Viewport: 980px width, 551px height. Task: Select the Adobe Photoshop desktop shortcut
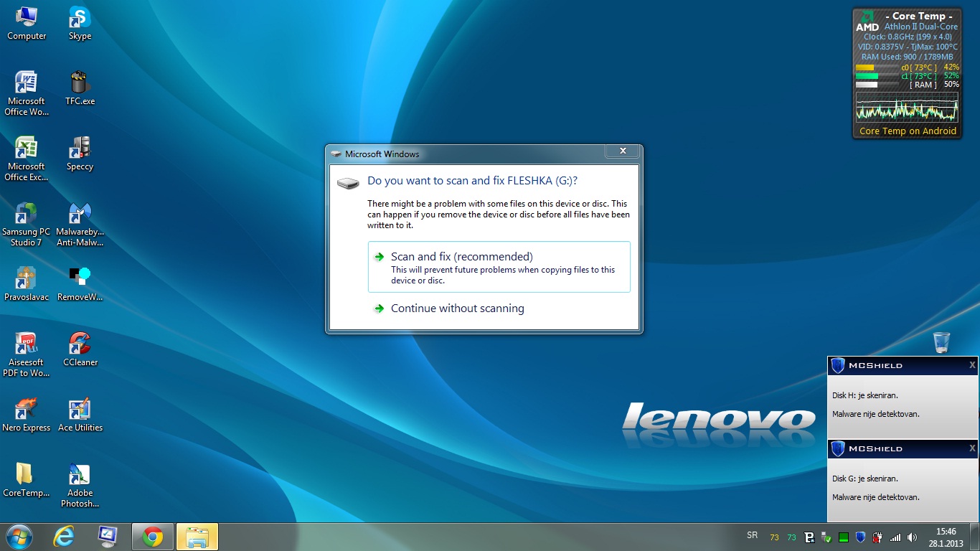coord(80,485)
